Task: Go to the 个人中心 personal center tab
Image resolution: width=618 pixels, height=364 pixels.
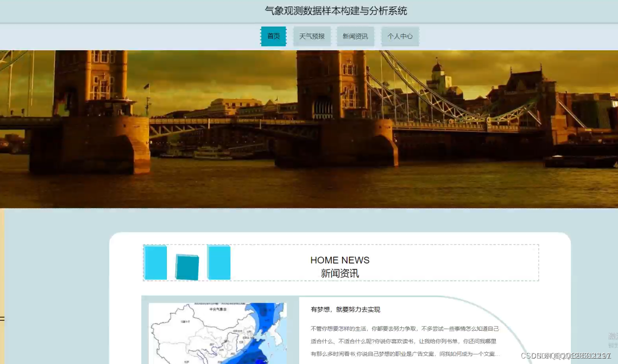Action: coord(400,36)
